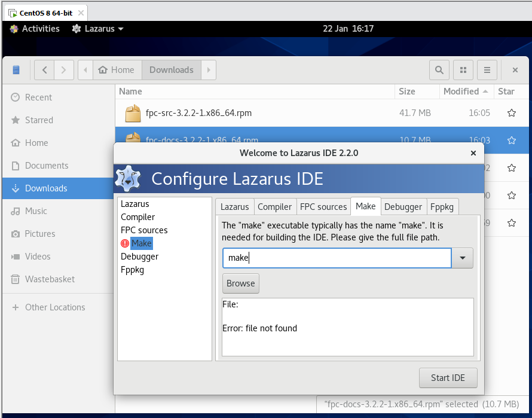
Task: Expand the make path dropdown list
Action: [463, 258]
